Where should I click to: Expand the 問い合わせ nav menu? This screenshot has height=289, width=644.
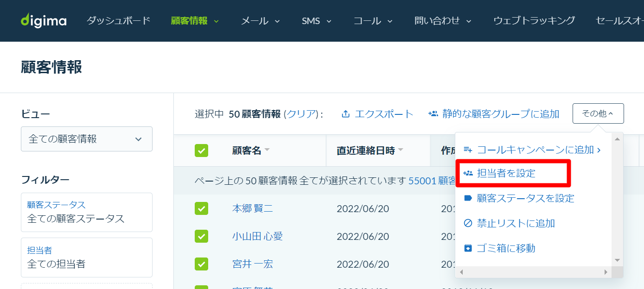(443, 21)
